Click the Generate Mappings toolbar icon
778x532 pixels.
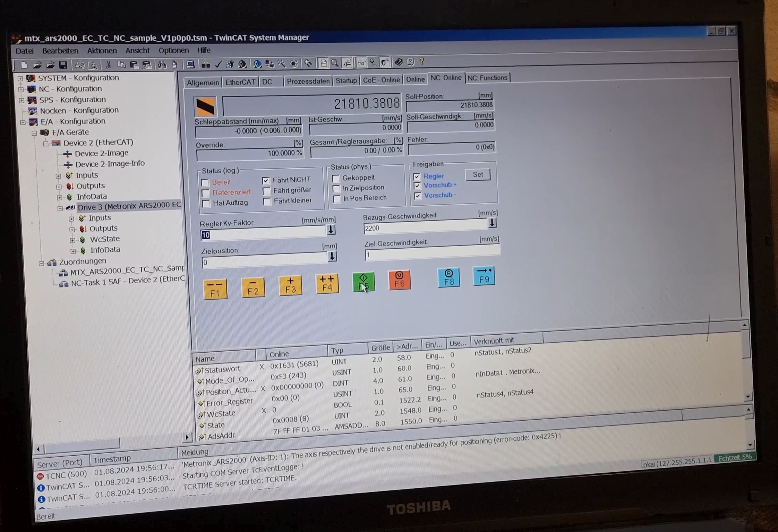click(206, 65)
